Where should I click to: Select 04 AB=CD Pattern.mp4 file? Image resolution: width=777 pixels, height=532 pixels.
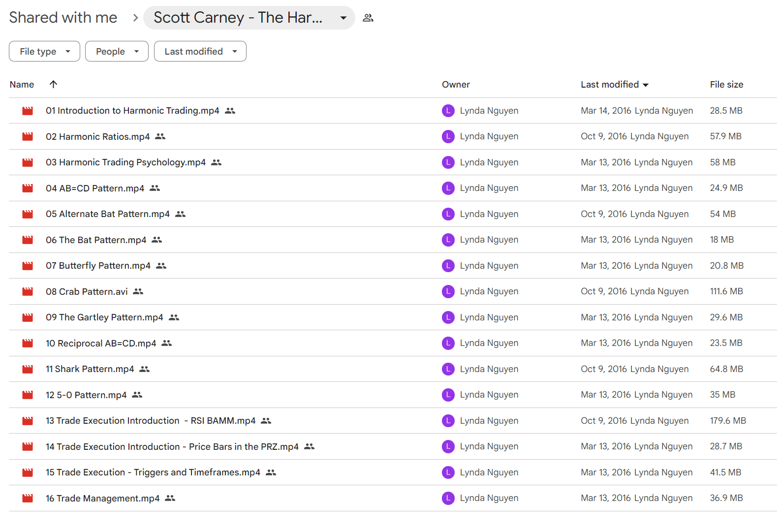(95, 188)
